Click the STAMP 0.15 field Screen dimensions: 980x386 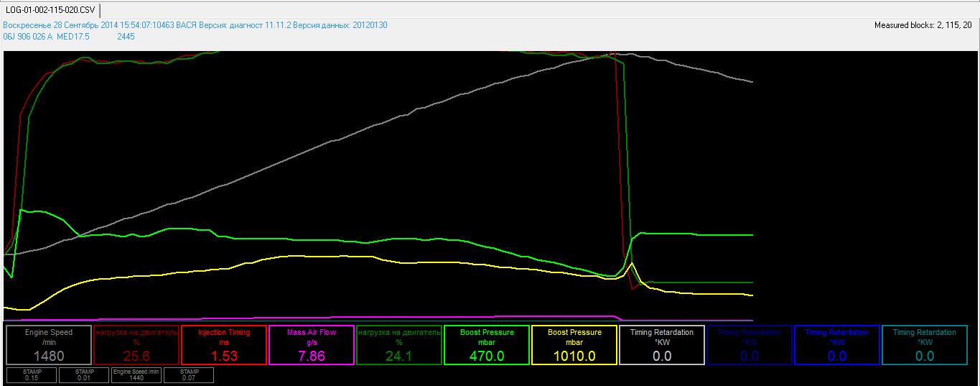32,374
